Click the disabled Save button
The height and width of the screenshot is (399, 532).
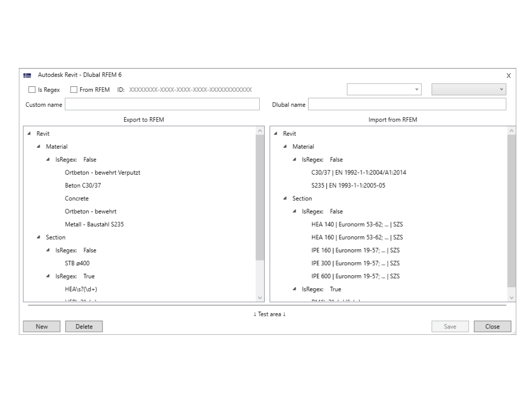click(450, 326)
